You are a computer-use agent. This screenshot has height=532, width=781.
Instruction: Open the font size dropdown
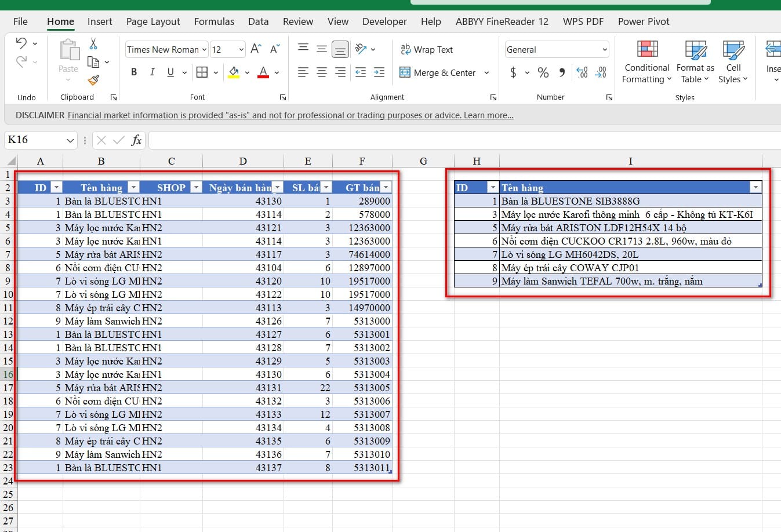click(x=241, y=50)
